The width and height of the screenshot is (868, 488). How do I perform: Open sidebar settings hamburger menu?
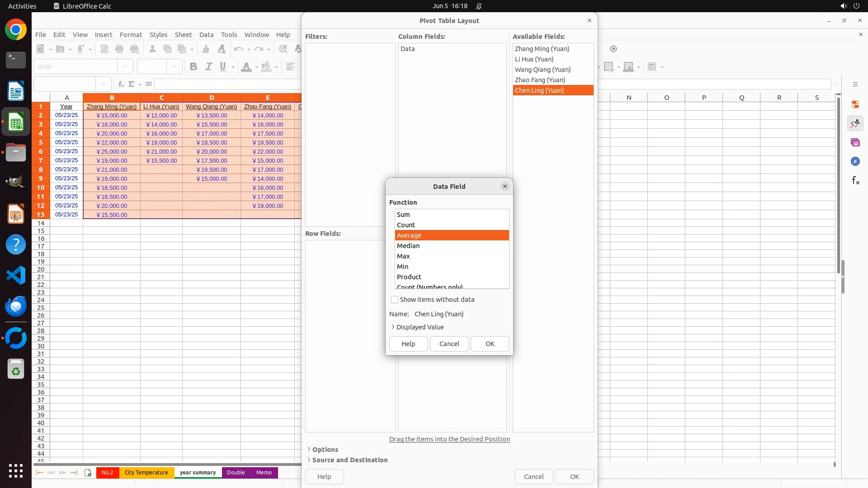[x=855, y=84]
